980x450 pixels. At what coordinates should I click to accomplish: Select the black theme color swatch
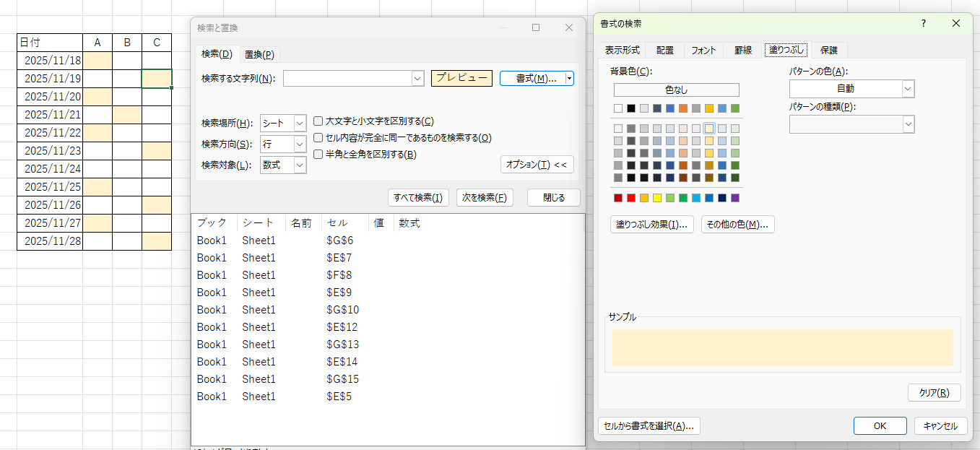631,108
